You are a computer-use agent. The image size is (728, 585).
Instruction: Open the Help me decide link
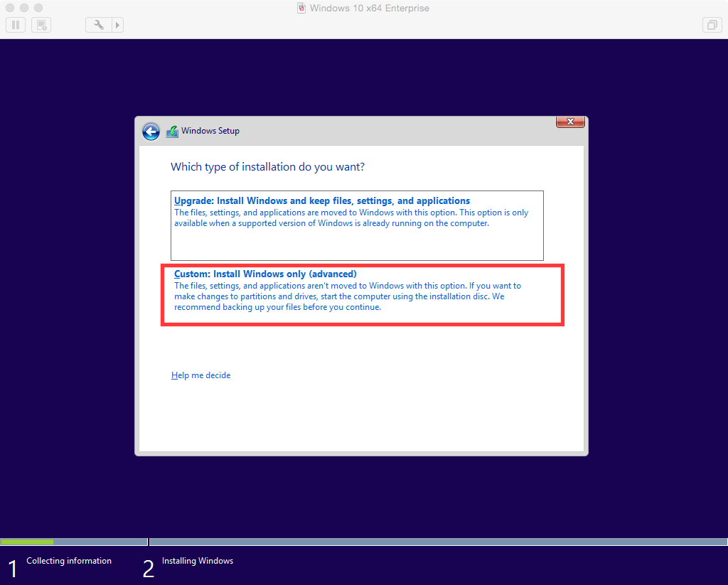coord(200,375)
